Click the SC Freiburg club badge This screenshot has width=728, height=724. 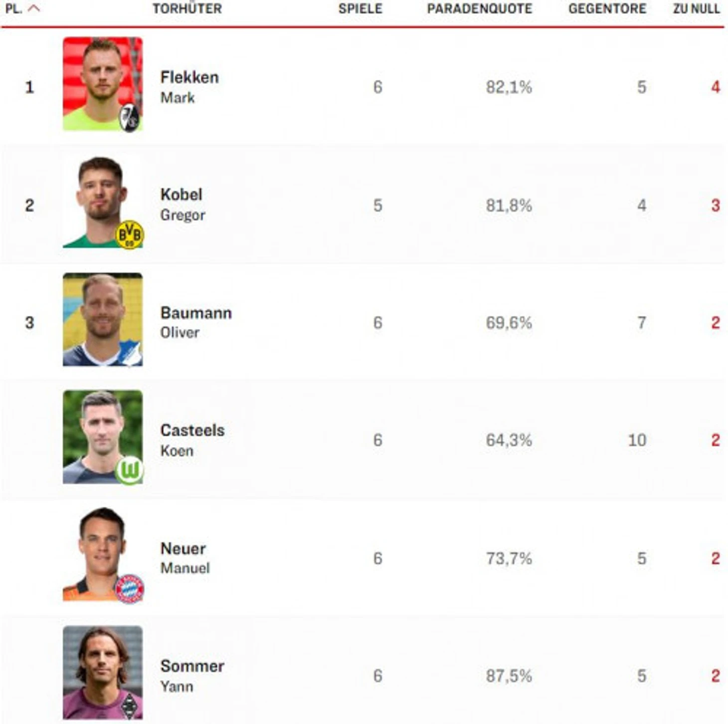[x=130, y=118]
